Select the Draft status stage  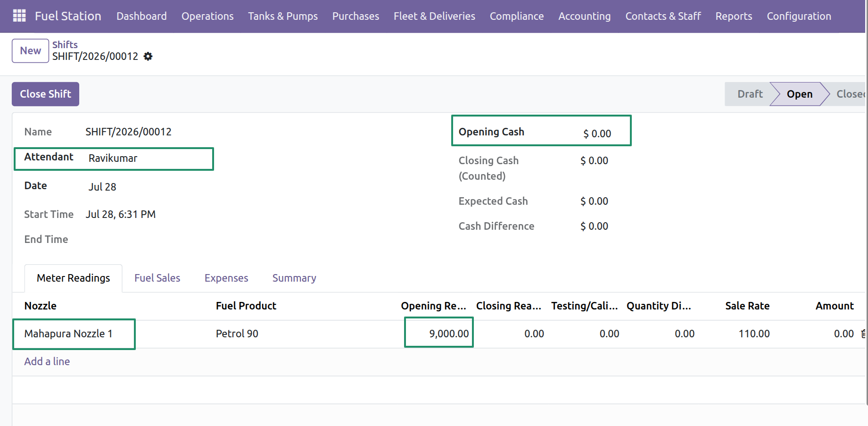(x=750, y=94)
